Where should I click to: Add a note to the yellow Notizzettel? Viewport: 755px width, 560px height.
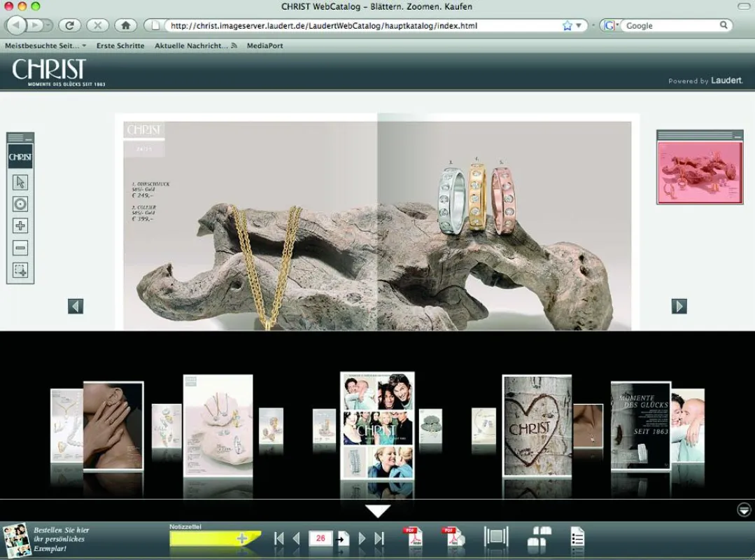(x=242, y=539)
